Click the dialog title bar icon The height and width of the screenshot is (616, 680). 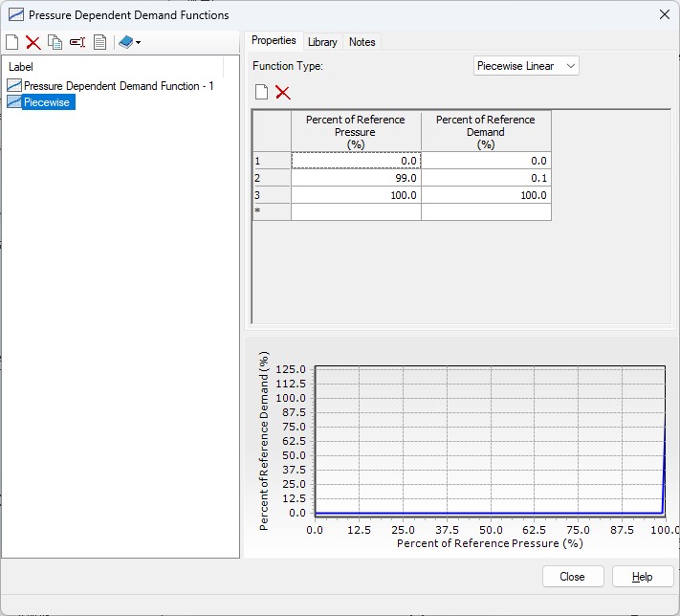point(16,14)
